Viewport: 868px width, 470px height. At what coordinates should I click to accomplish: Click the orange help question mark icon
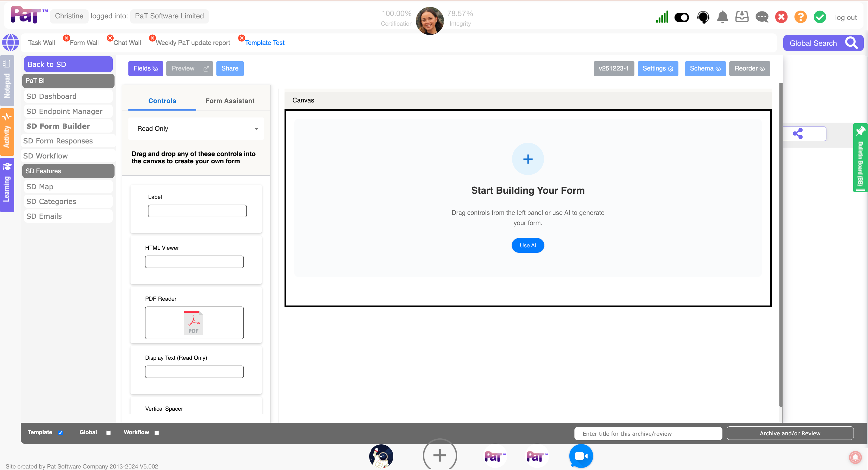(800, 17)
